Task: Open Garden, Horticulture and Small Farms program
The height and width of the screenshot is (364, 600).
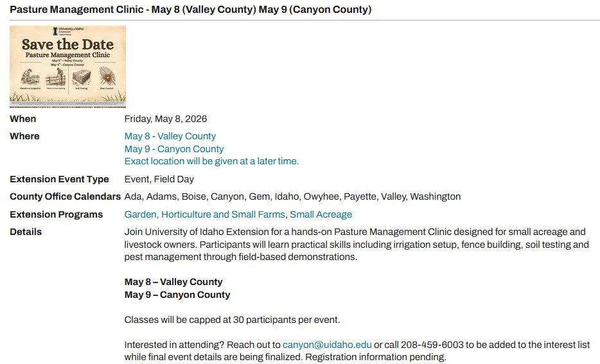Action: [x=206, y=214]
